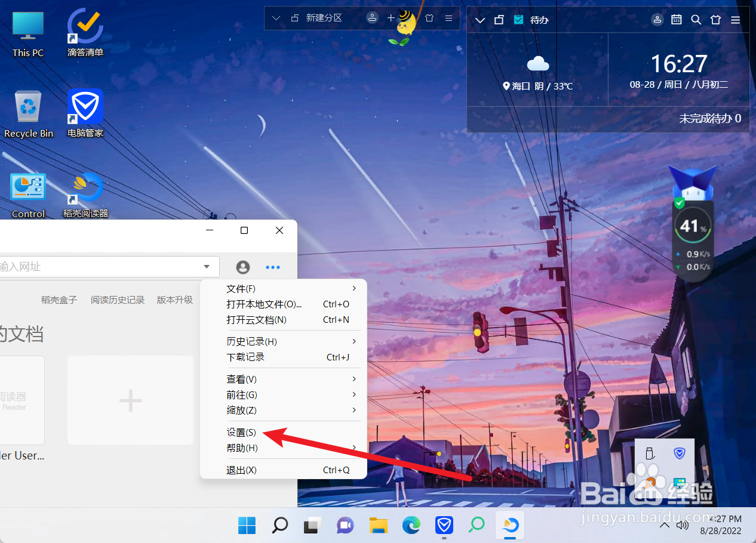Open the Windows Start button
756x543 pixels.
coord(247,525)
